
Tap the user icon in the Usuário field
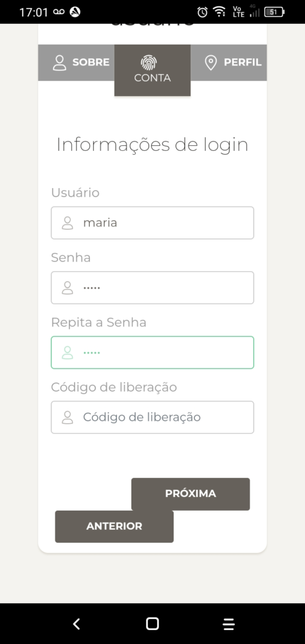point(67,223)
